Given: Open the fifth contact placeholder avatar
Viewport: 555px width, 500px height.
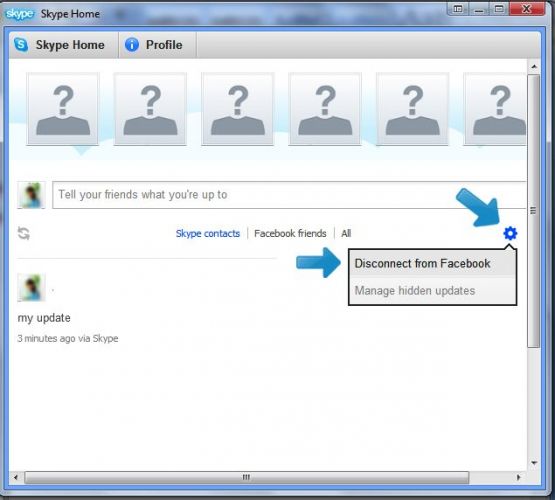Looking at the screenshot, I should coord(412,109).
